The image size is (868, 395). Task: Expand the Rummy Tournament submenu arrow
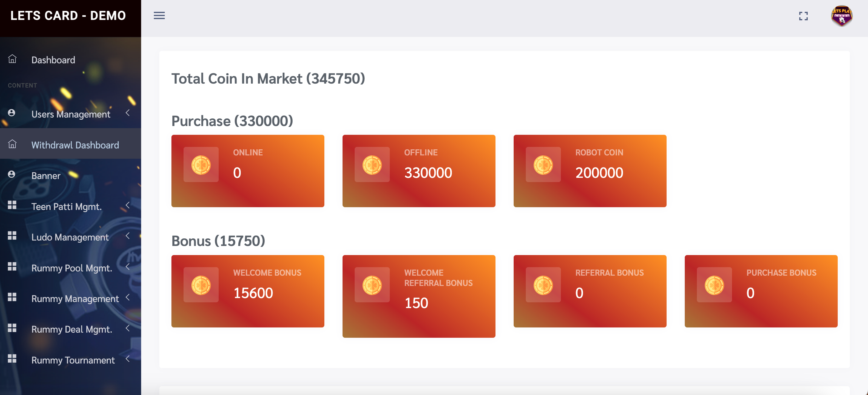click(128, 359)
